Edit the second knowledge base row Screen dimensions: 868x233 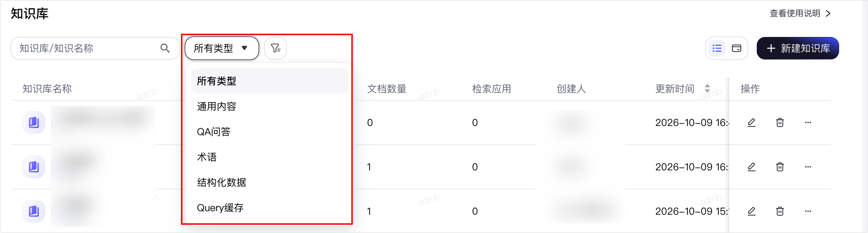pyautogui.click(x=751, y=167)
